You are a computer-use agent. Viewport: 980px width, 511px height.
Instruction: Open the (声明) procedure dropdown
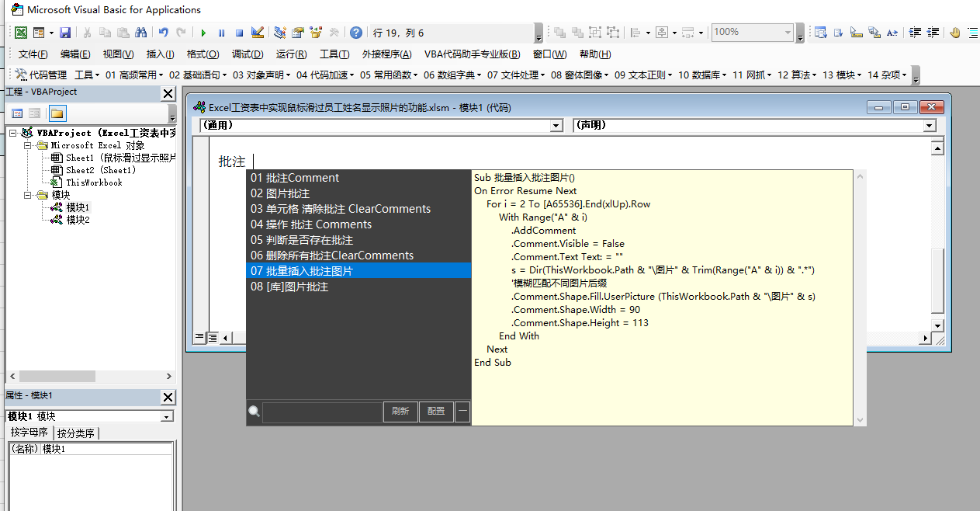[930, 126]
